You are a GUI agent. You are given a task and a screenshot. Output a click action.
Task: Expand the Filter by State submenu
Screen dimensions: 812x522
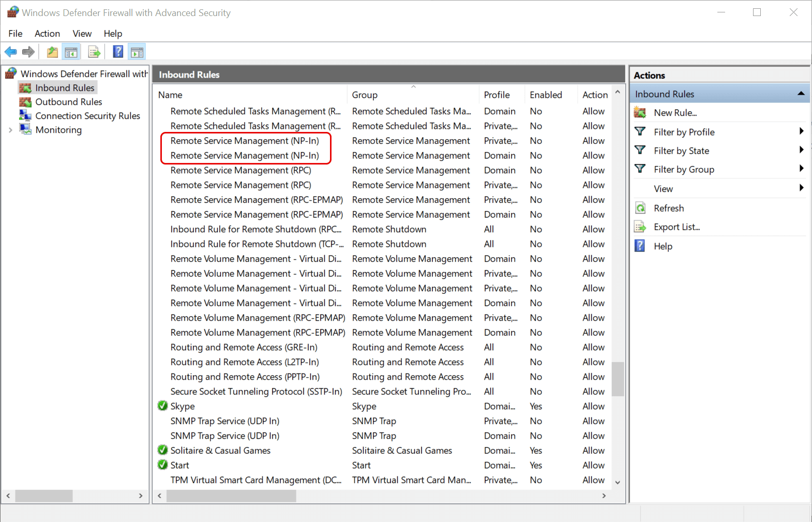pos(801,150)
